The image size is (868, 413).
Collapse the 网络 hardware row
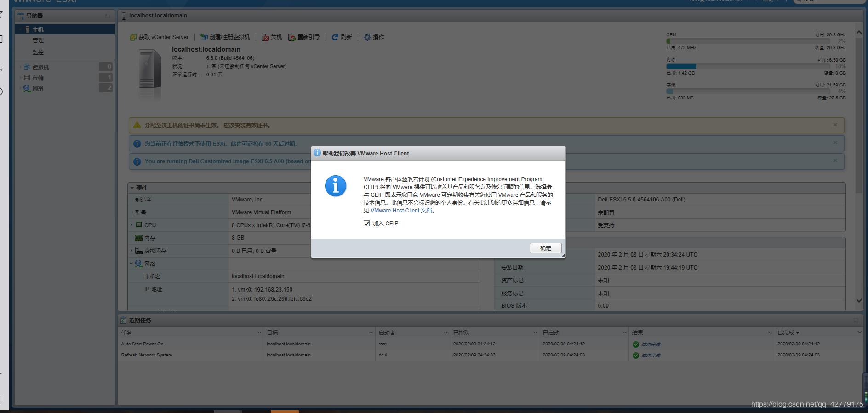click(x=131, y=264)
